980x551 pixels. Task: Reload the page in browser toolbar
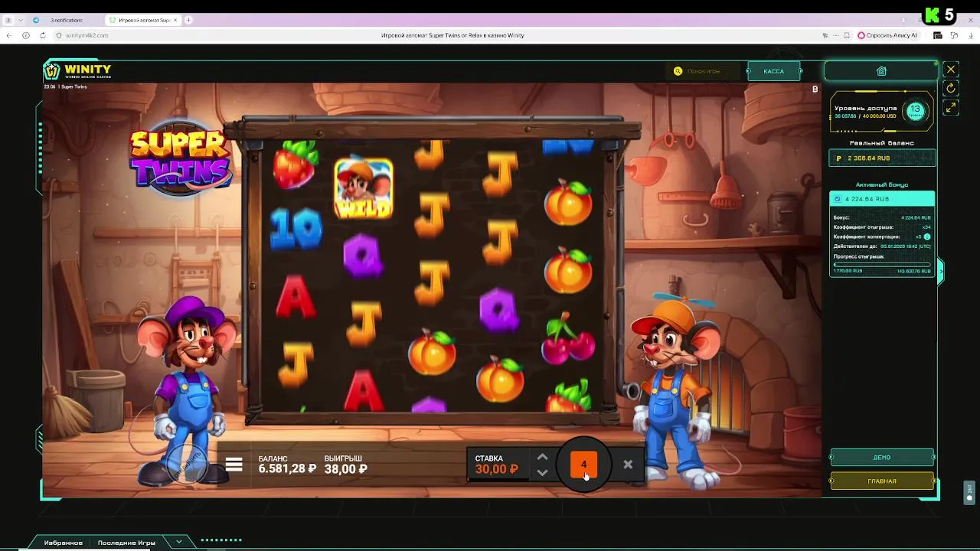click(x=42, y=35)
